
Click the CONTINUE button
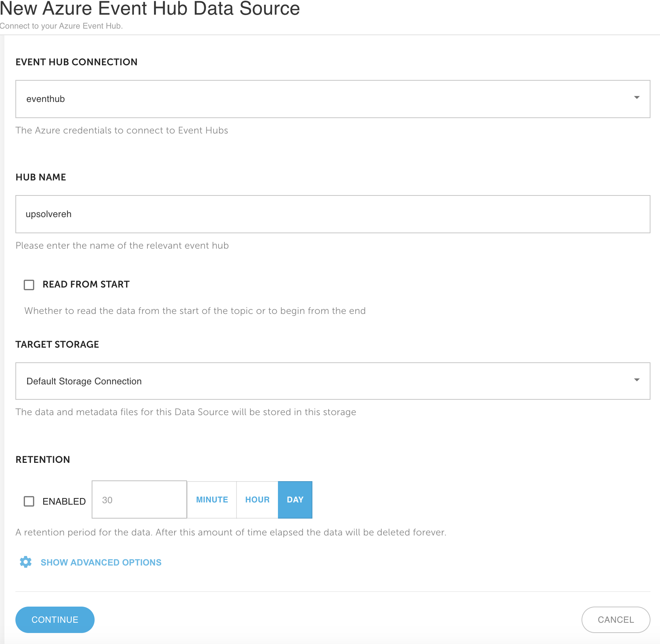click(55, 619)
